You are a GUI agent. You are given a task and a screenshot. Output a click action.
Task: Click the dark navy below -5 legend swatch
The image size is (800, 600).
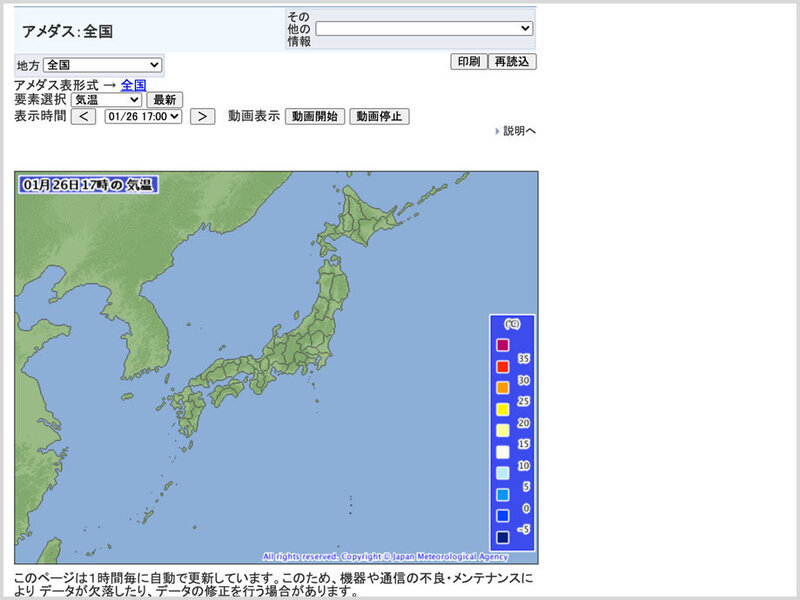click(x=503, y=537)
